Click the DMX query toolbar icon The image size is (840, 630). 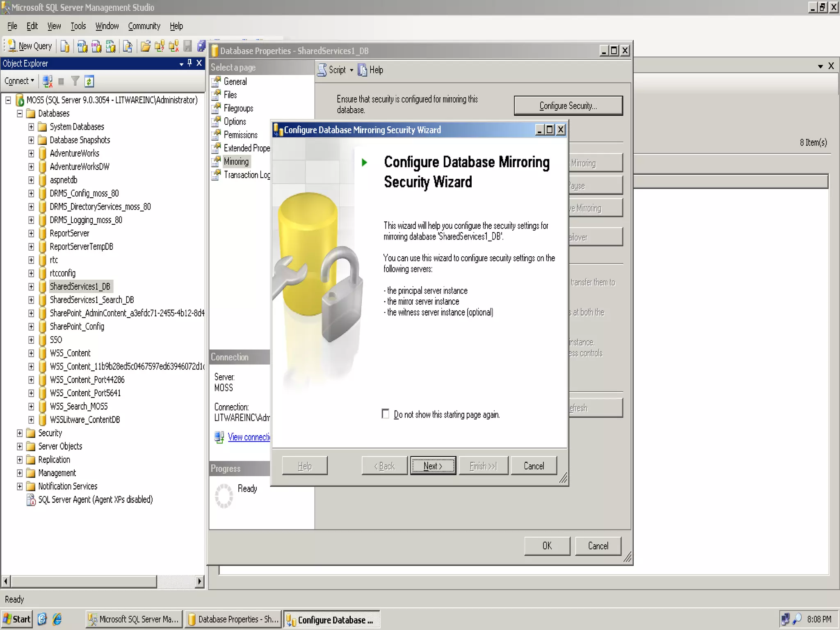click(x=96, y=46)
